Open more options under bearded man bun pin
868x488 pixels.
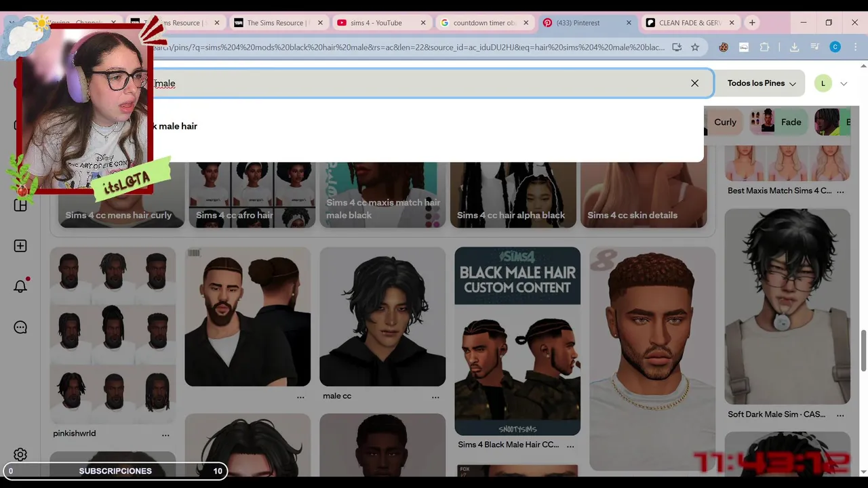click(x=300, y=397)
